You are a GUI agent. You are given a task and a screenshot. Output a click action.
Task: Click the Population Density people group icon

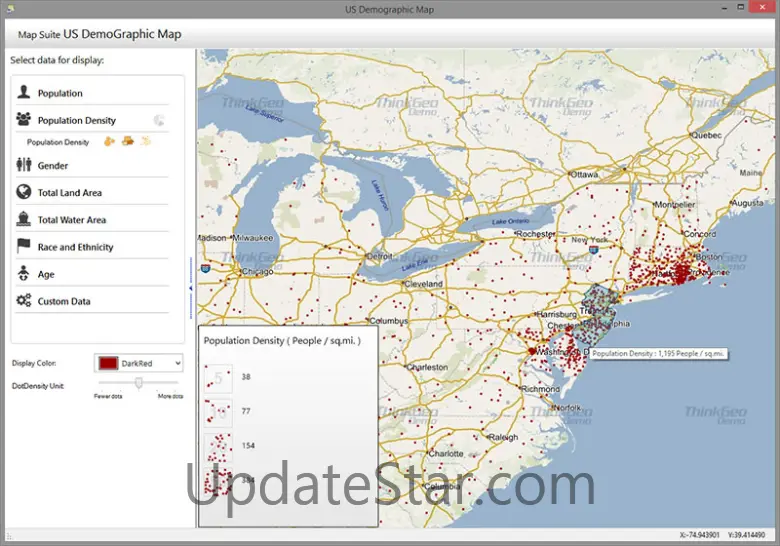tap(23, 120)
